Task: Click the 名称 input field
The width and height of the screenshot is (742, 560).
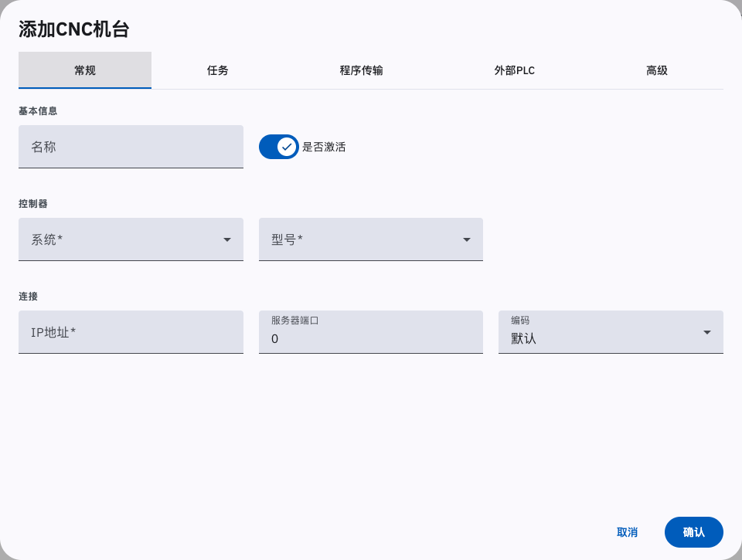Action: [x=131, y=147]
